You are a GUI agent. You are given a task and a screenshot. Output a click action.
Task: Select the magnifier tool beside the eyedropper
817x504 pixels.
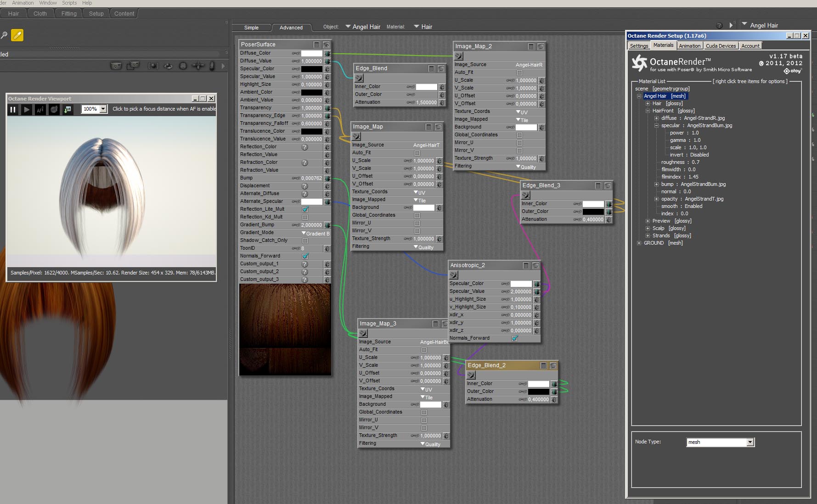click(x=4, y=35)
